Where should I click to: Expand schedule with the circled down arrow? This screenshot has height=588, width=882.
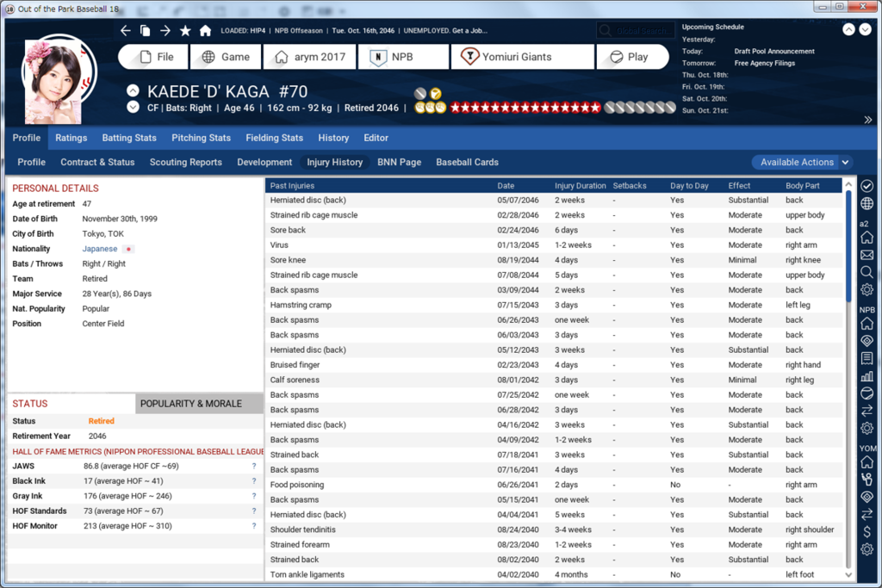(865, 29)
